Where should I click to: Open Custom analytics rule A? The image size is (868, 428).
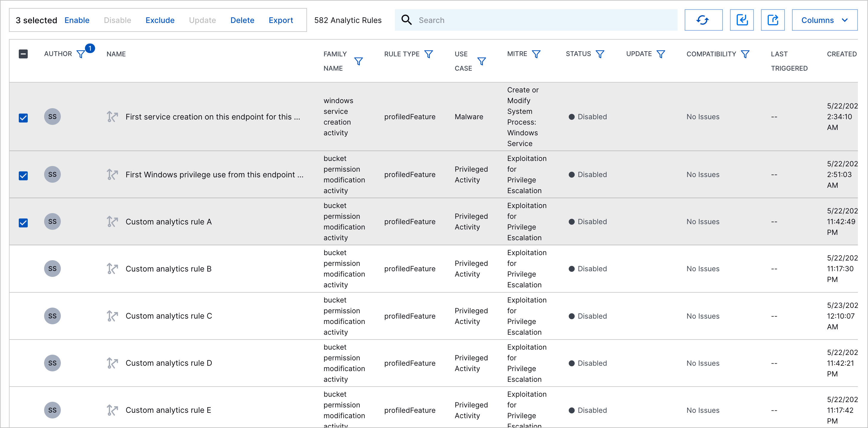point(168,222)
